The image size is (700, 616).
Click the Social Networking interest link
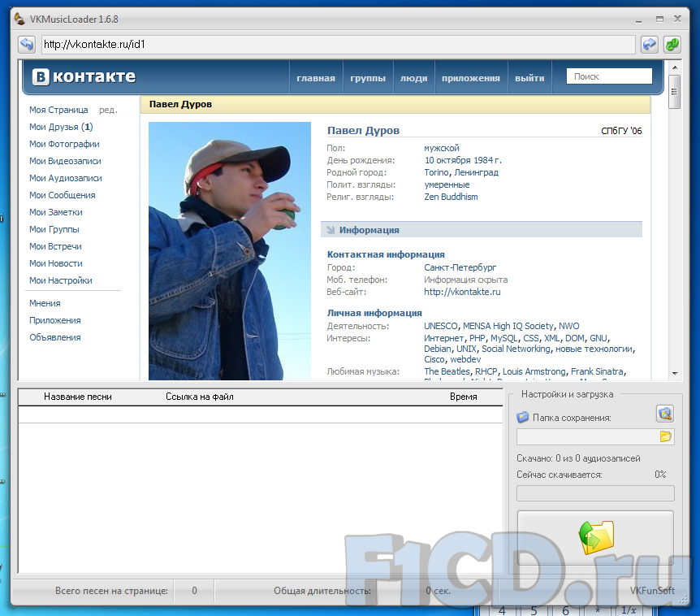516,349
